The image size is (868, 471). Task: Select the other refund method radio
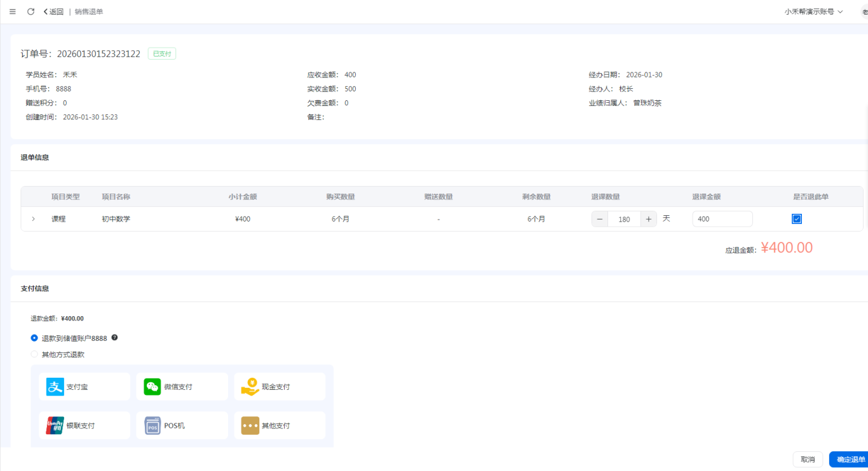[x=34, y=354]
